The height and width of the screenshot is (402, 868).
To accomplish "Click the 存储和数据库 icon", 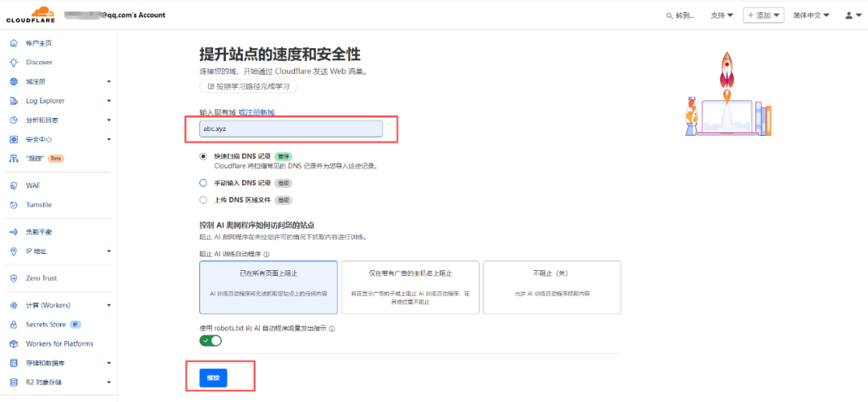I will [x=14, y=363].
